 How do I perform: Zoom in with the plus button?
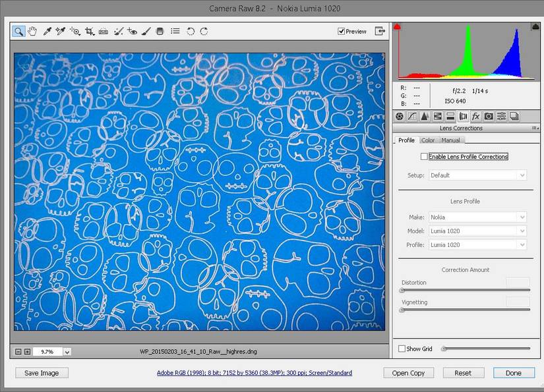coord(27,352)
